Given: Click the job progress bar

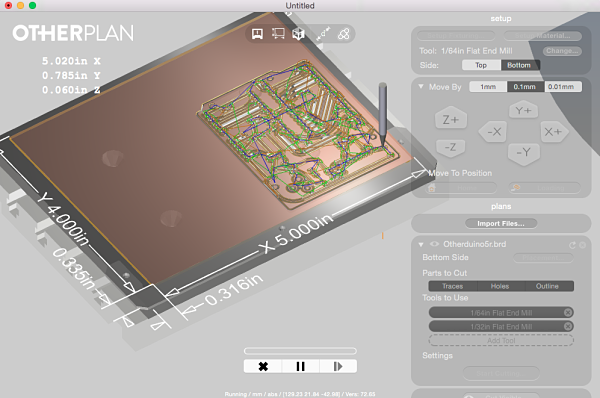Looking at the screenshot, I should click(x=300, y=351).
